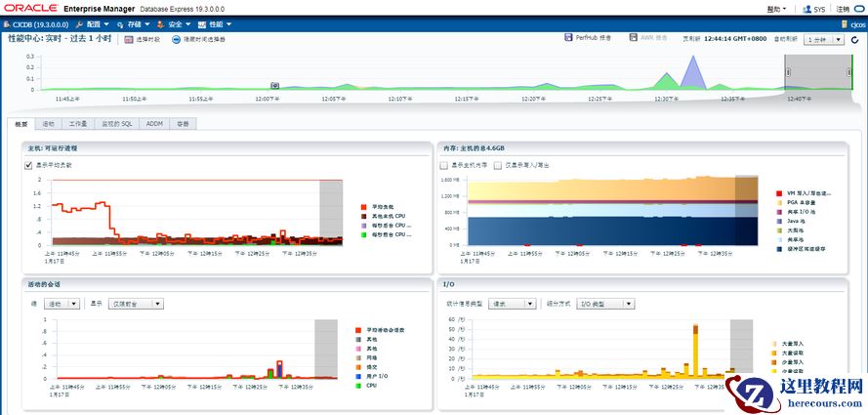The image size is (868, 415).
Task: Click the 隐藏时间选择器 icon
Action: [x=176, y=39]
